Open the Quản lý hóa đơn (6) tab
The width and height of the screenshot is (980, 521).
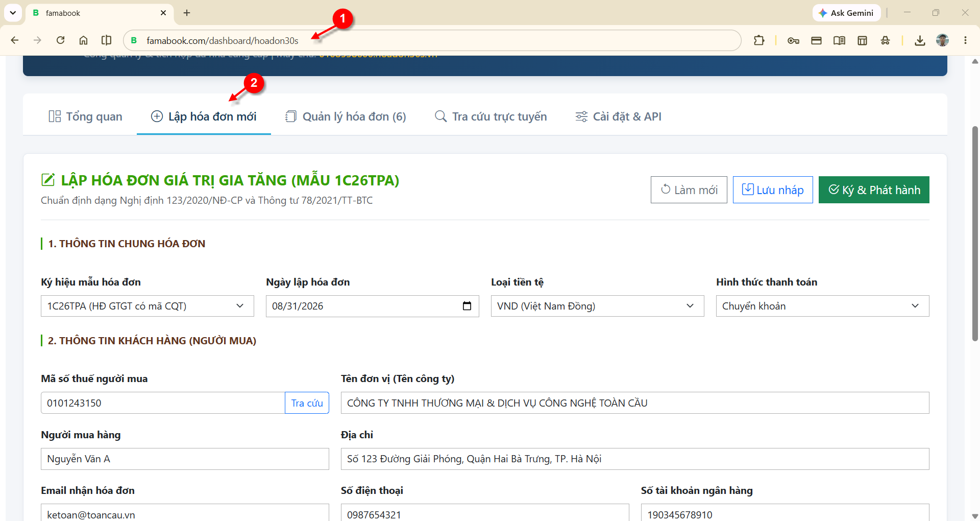(x=346, y=116)
